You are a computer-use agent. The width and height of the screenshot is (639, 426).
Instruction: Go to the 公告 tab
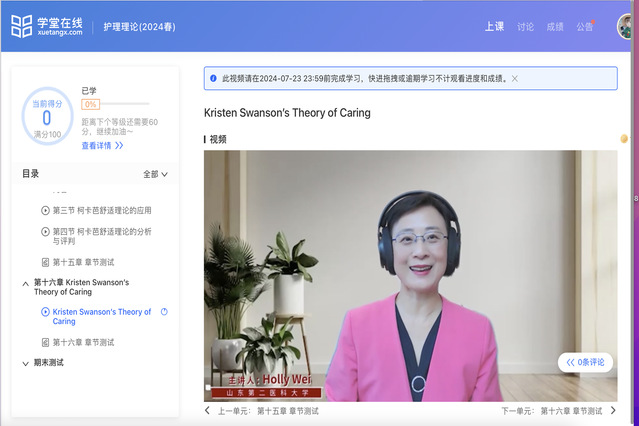584,27
